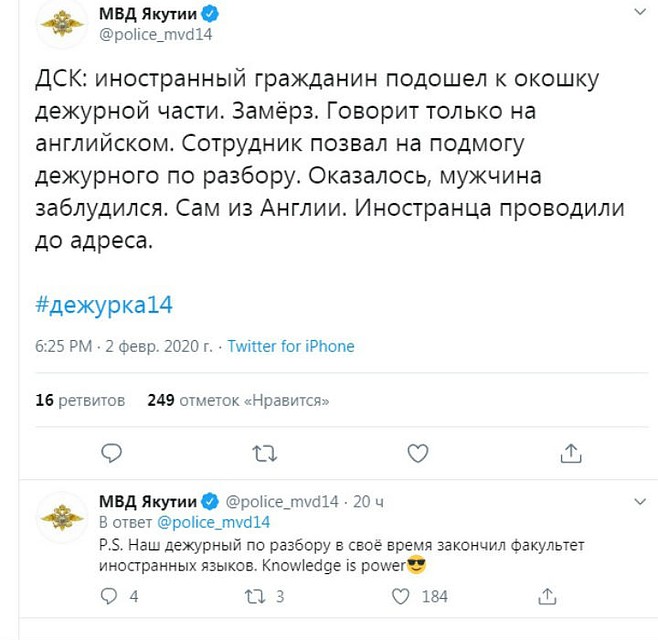Open the main tweet's chevron options menu

tap(640, 12)
